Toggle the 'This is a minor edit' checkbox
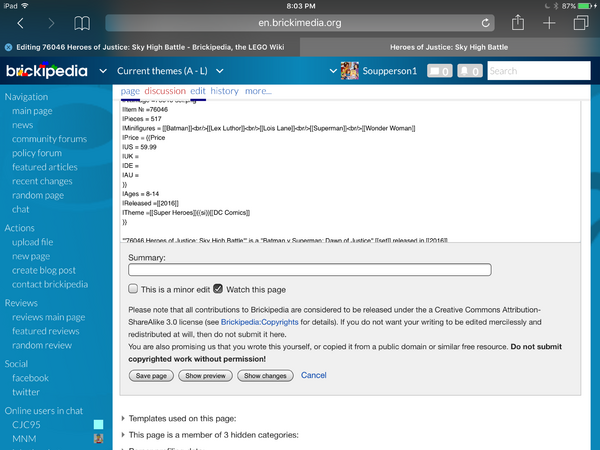The width and height of the screenshot is (600, 450). click(133, 289)
